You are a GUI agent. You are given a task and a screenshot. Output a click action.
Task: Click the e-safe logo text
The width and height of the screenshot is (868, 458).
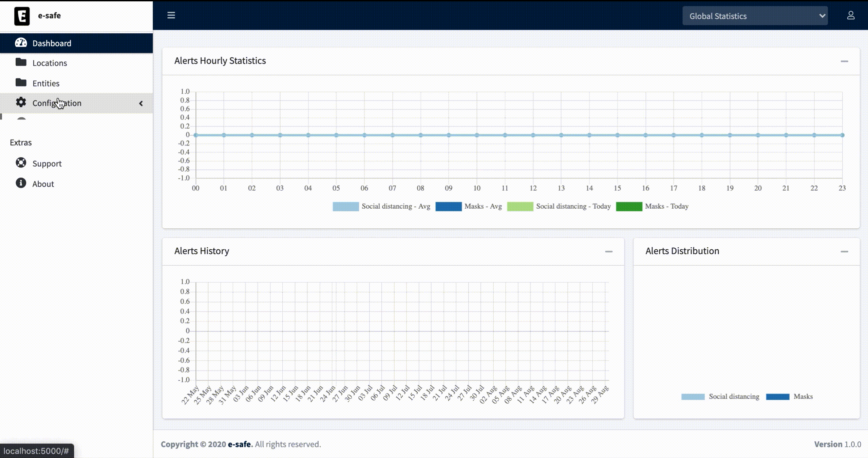49,16
